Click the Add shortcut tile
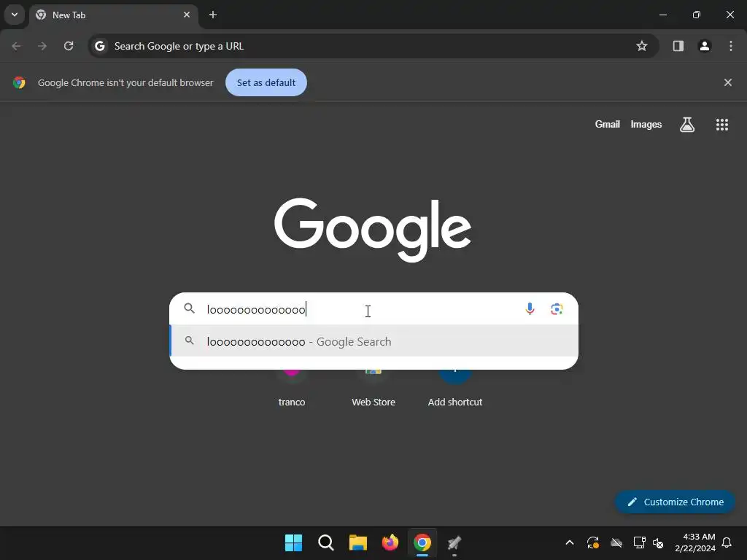The image size is (747, 560). pyautogui.click(x=455, y=391)
